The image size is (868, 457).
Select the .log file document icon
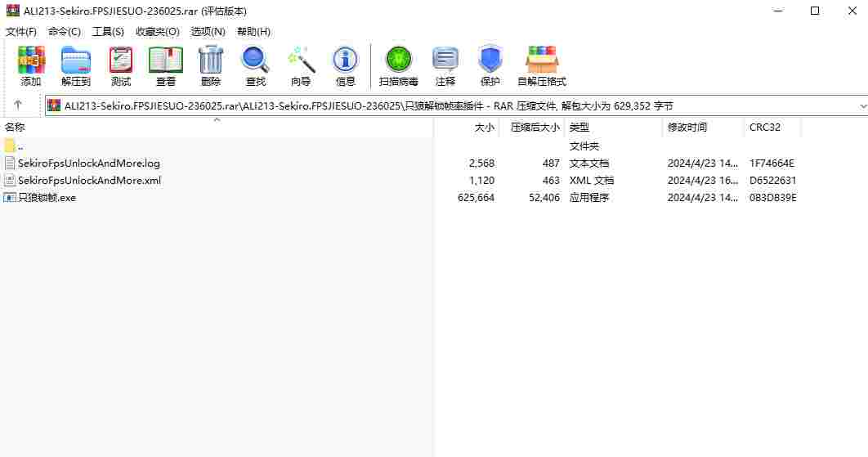click(10, 163)
